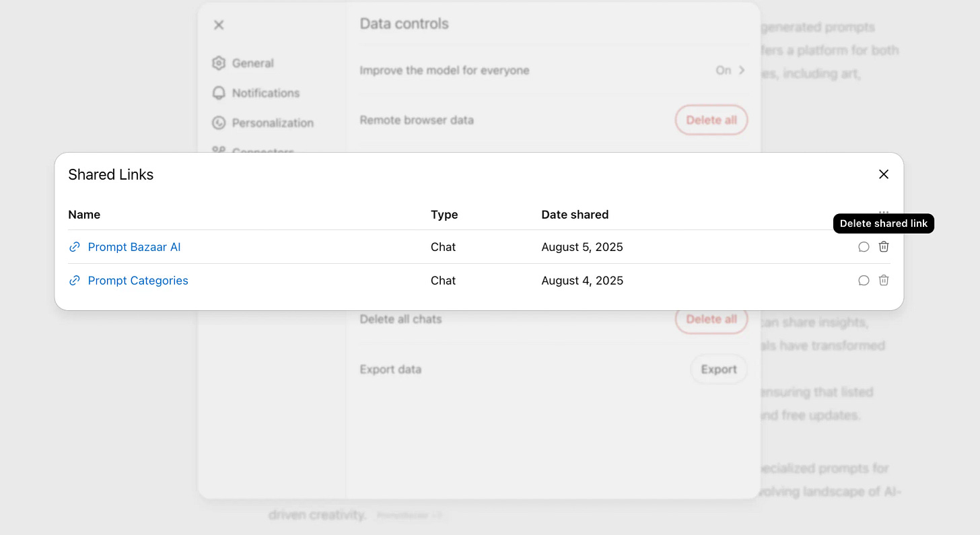Delete the Prompt Bazaar AI shared link
Viewport: 980px width, 535px height.
coord(884,247)
